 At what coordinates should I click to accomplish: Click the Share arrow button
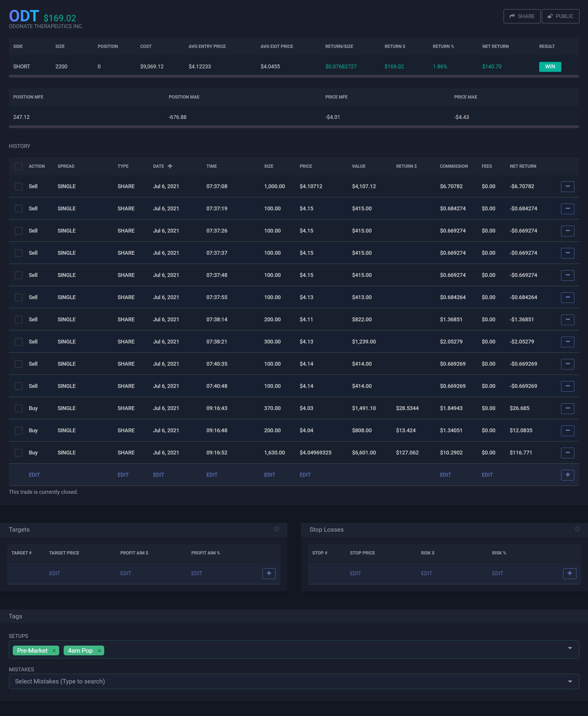point(522,16)
